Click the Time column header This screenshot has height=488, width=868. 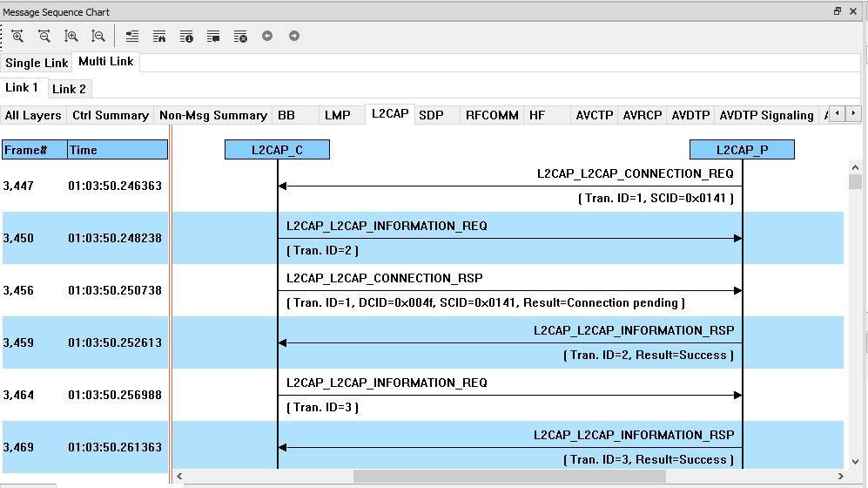click(x=118, y=150)
